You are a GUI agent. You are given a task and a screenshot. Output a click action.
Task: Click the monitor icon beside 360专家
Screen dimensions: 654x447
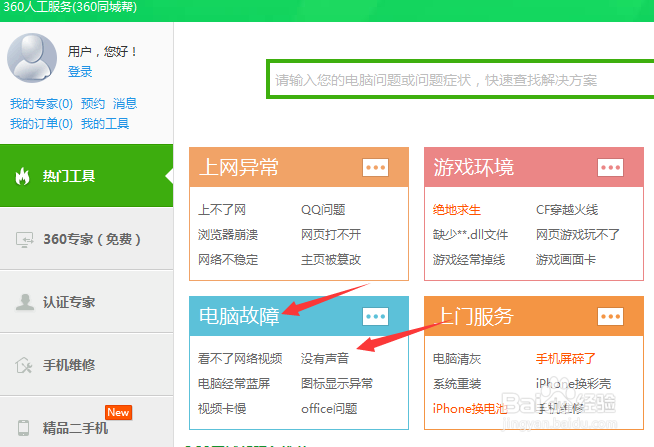point(24,239)
